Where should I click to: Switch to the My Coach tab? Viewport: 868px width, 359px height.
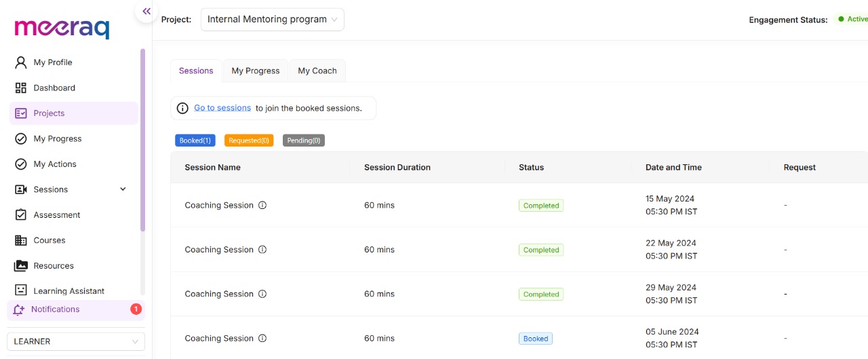pos(317,71)
